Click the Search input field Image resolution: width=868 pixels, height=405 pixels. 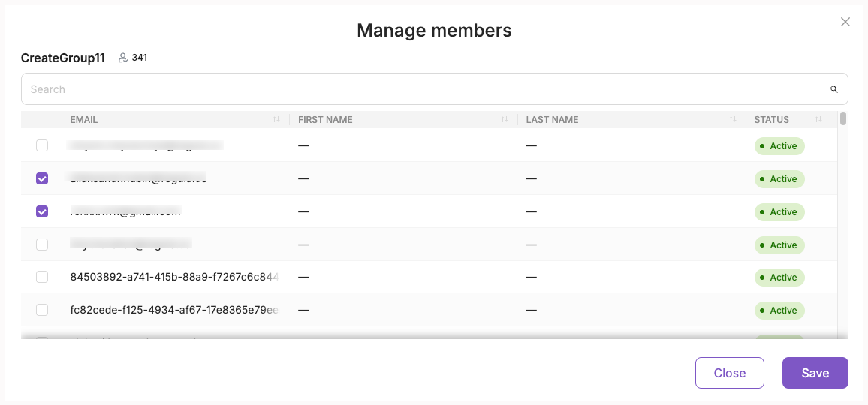click(435, 89)
